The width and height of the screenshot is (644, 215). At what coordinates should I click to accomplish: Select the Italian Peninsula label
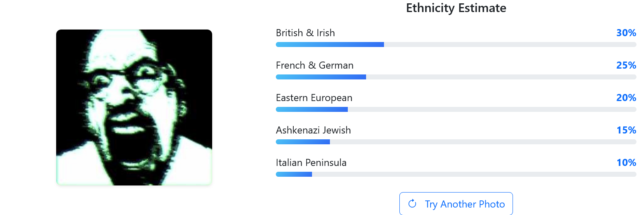click(x=311, y=163)
